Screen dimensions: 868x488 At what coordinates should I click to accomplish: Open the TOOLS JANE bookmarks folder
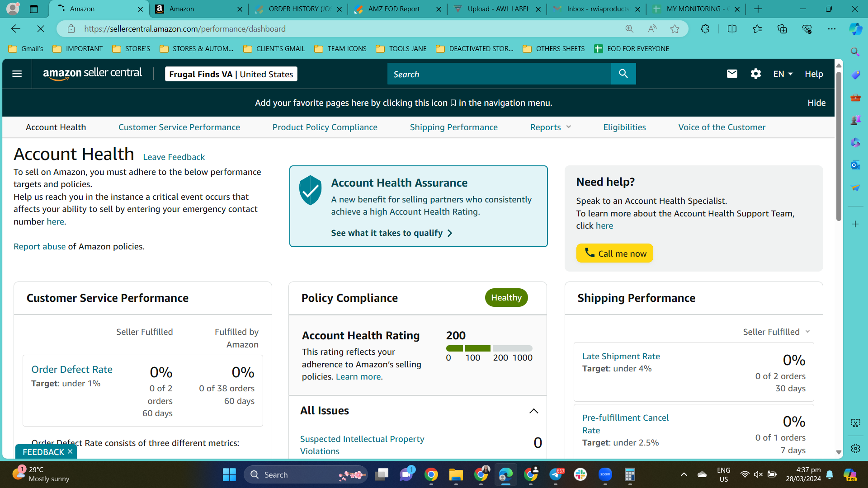[x=401, y=49]
